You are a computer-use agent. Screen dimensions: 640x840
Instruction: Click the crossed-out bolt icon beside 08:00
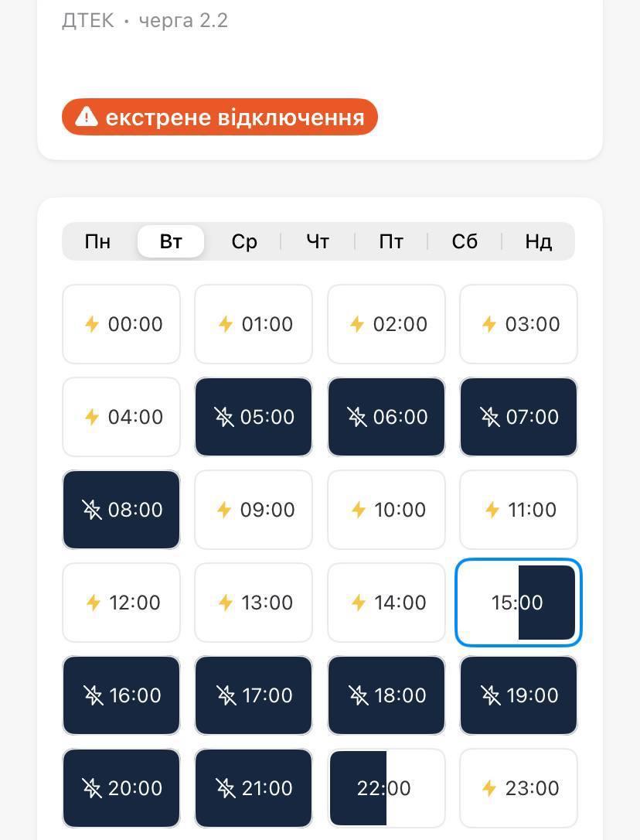(x=92, y=510)
